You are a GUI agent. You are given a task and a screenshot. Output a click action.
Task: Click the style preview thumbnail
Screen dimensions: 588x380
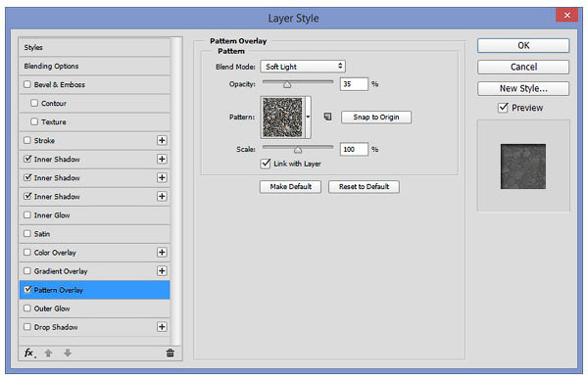pos(523,166)
